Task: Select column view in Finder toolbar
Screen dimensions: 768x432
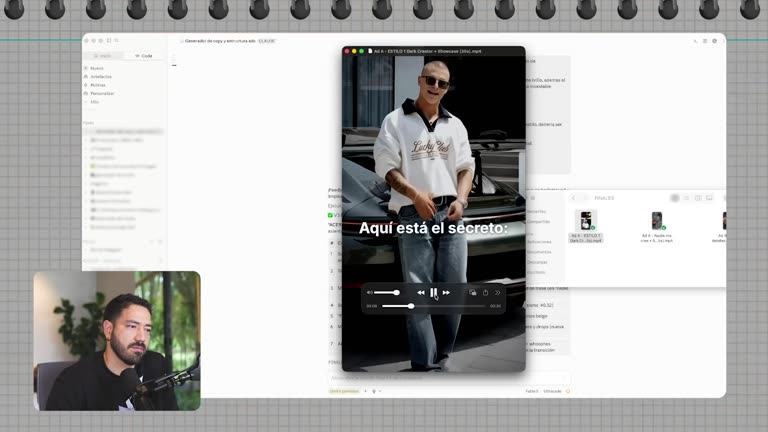Action: [698, 198]
